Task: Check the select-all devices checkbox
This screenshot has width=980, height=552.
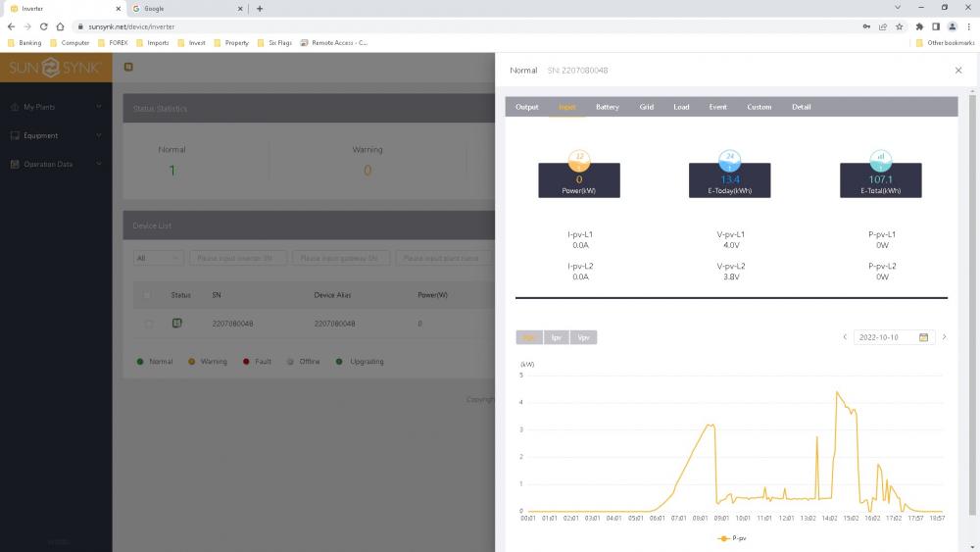Action: click(148, 295)
